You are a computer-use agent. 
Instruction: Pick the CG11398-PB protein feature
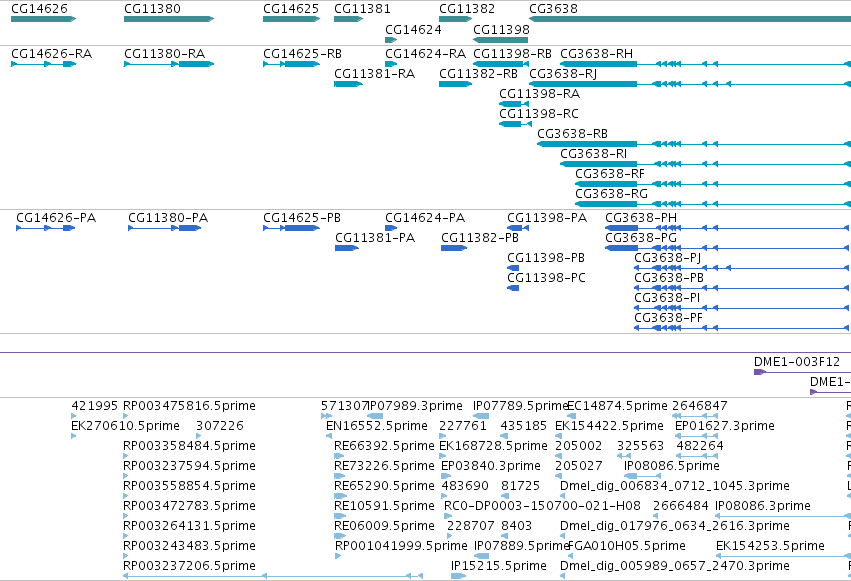[x=513, y=268]
